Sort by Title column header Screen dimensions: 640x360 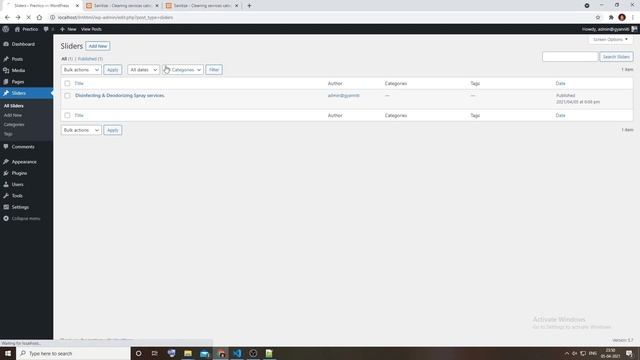pos(79,83)
